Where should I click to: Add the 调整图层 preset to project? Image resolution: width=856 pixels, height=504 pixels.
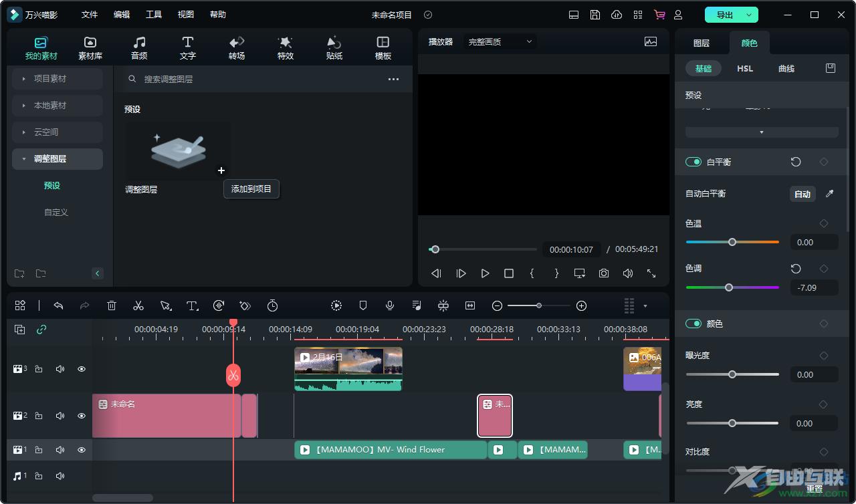[221, 170]
